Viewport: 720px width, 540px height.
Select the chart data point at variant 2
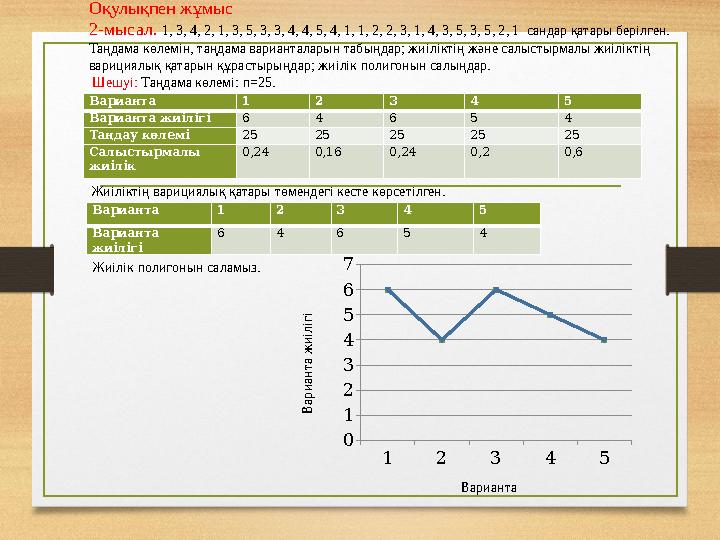click(x=442, y=340)
